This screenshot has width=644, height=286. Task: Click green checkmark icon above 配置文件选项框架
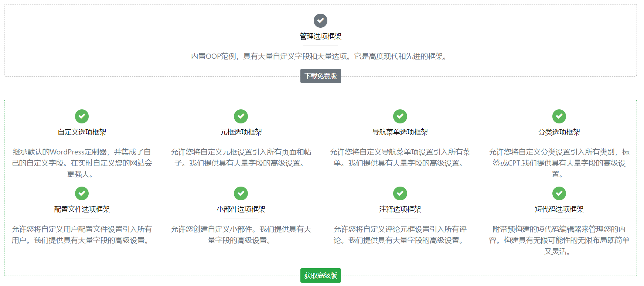(x=82, y=193)
